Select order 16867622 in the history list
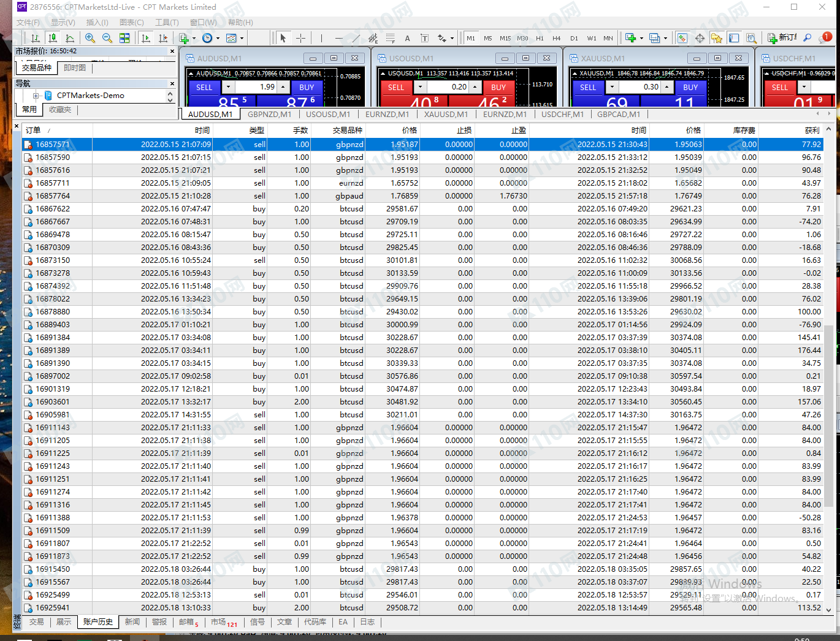The image size is (840, 641). pos(53,209)
